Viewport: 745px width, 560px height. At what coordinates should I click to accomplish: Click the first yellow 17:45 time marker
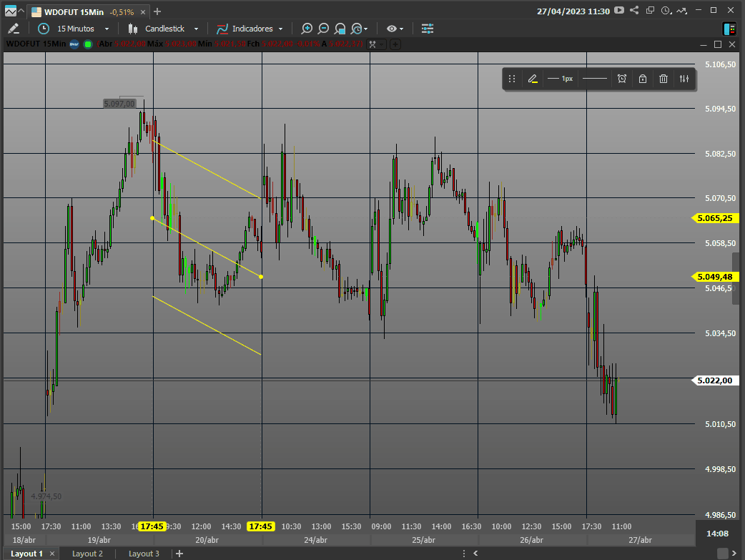click(152, 526)
